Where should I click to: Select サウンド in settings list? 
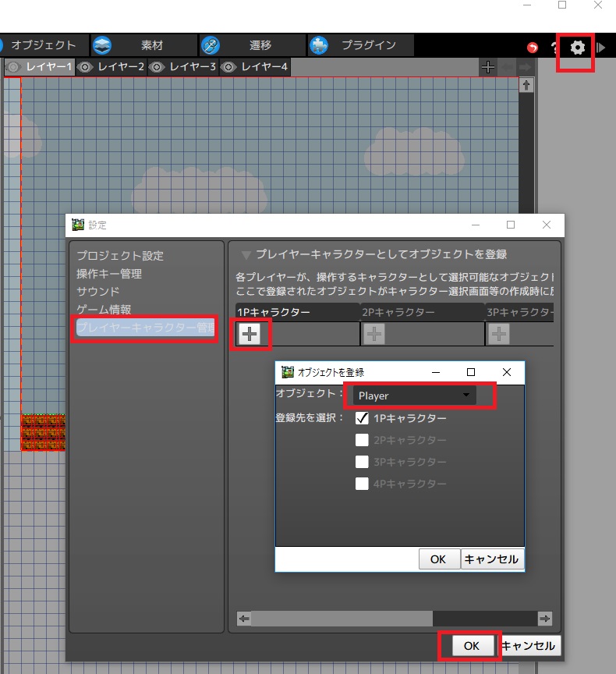(98, 292)
